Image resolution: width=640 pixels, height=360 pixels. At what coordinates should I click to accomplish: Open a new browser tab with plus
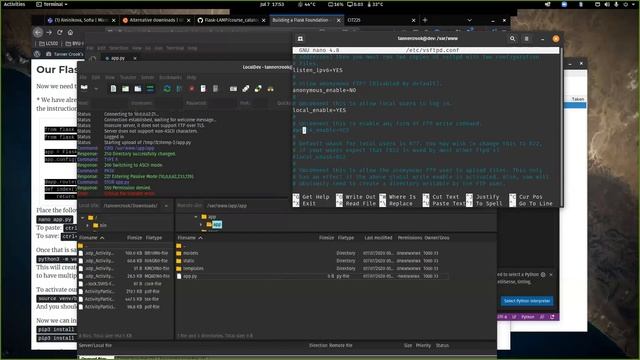click(425, 20)
